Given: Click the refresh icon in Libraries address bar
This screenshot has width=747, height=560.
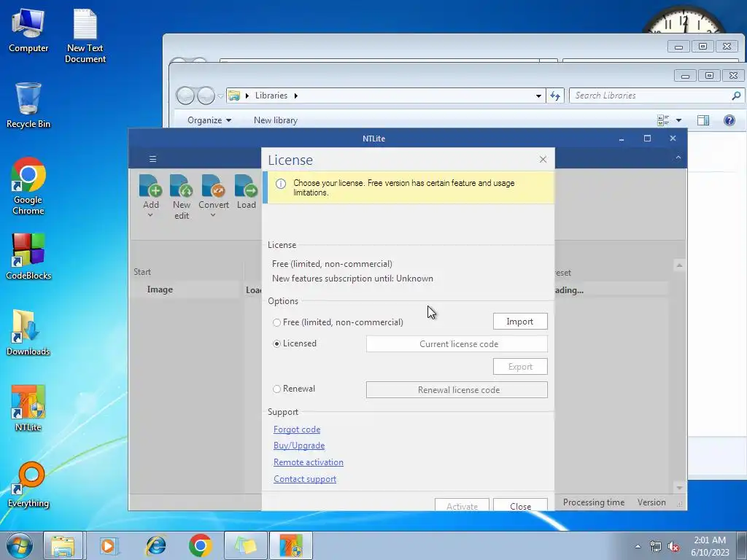Looking at the screenshot, I should pyautogui.click(x=555, y=96).
